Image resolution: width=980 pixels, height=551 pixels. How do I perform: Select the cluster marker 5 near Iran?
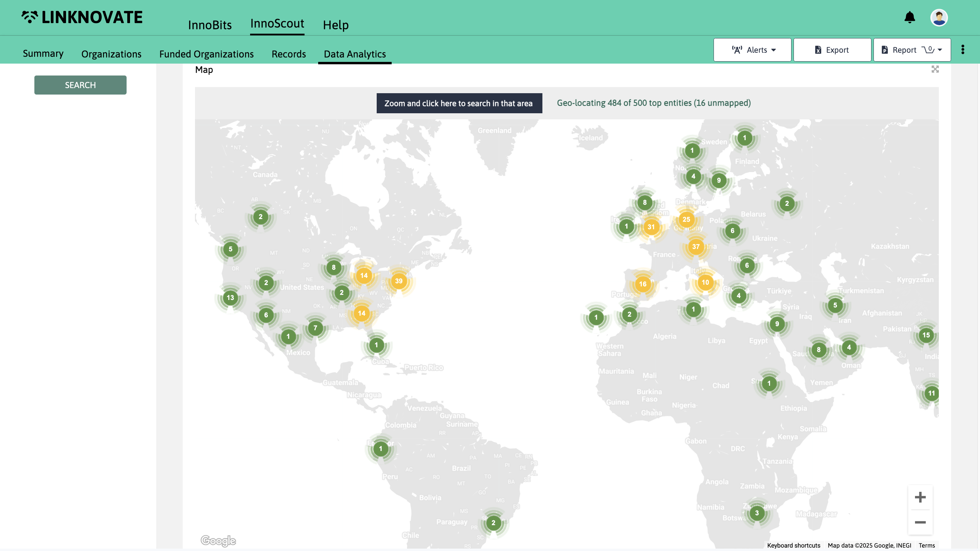[x=835, y=305]
